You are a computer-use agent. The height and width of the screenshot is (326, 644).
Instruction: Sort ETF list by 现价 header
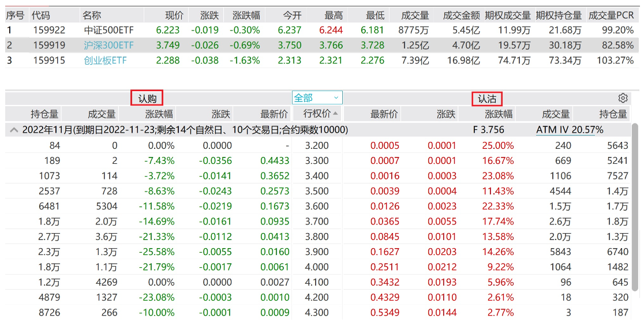(x=174, y=16)
